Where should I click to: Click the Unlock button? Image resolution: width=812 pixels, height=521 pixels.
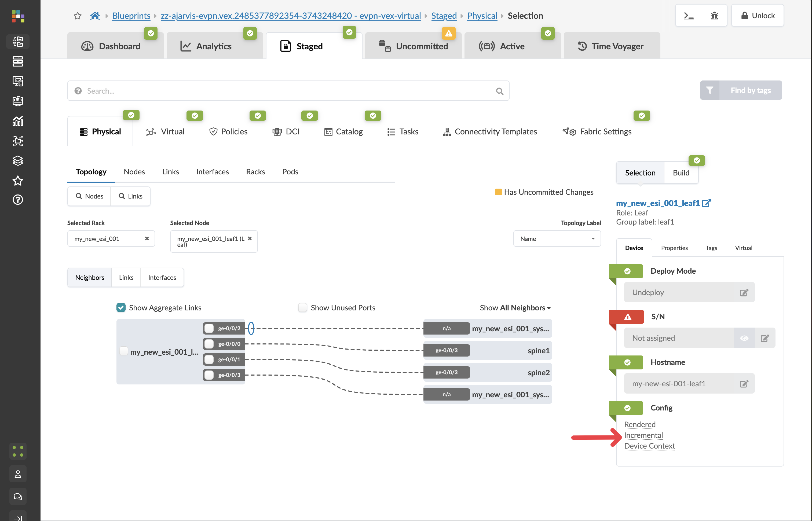[757, 15]
